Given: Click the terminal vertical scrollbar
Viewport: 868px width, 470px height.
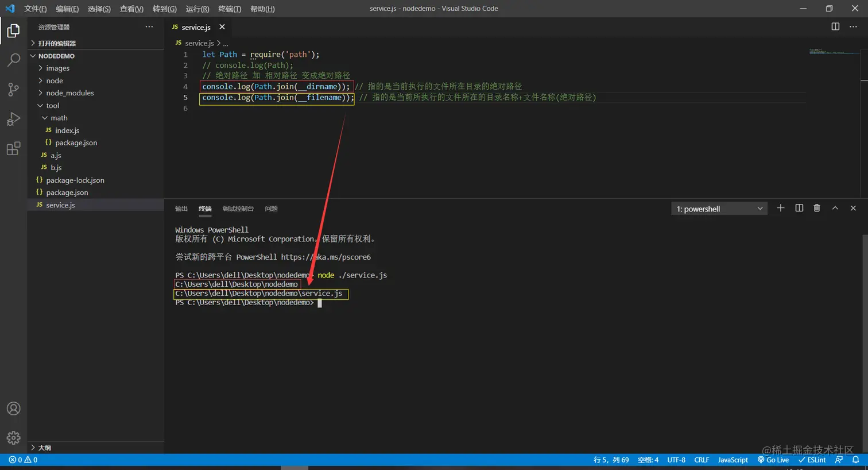Looking at the screenshot, I should pos(865,344).
